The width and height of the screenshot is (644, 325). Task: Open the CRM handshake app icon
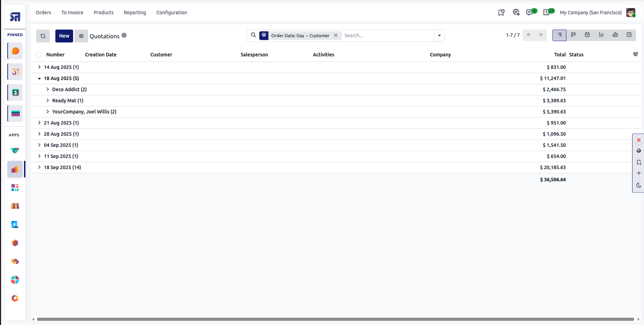(x=15, y=151)
